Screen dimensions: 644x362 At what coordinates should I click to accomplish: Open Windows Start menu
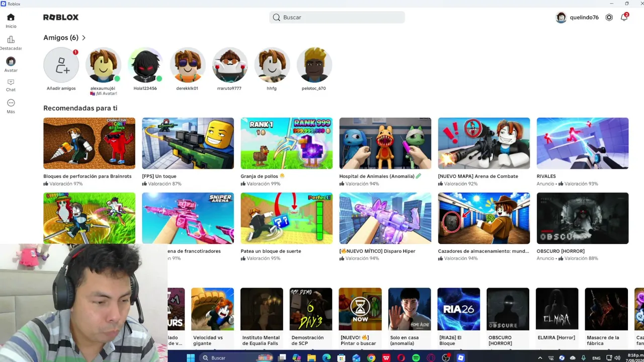tap(191, 358)
